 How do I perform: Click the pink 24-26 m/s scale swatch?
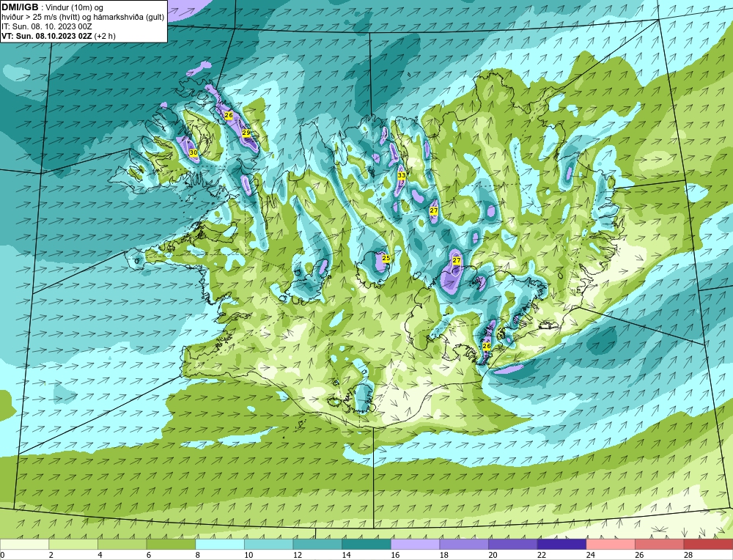coord(611,544)
